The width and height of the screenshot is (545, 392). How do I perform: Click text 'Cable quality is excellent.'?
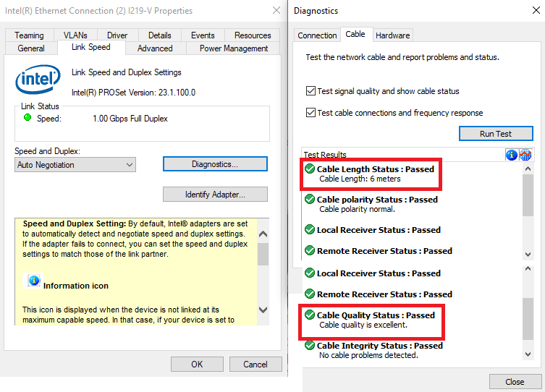click(x=363, y=325)
